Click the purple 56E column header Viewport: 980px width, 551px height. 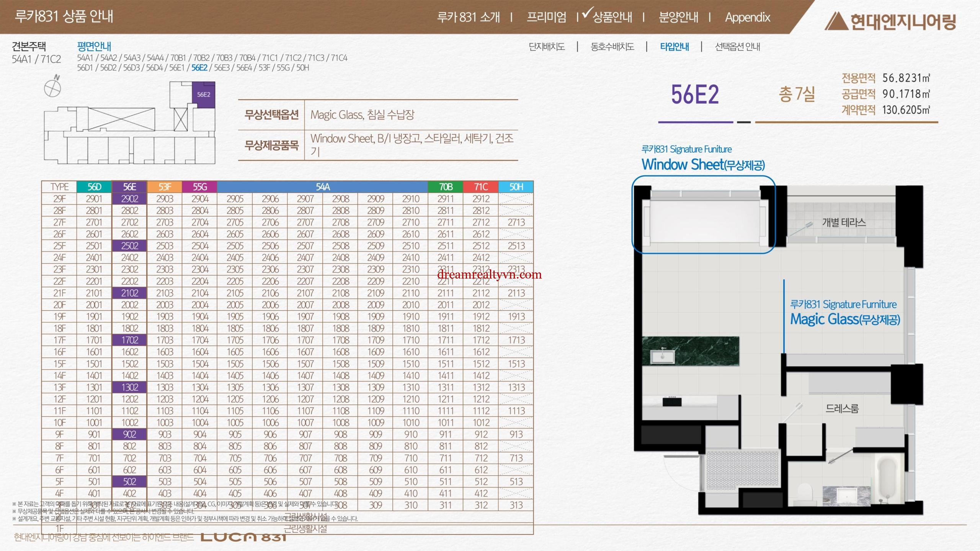pos(129,187)
